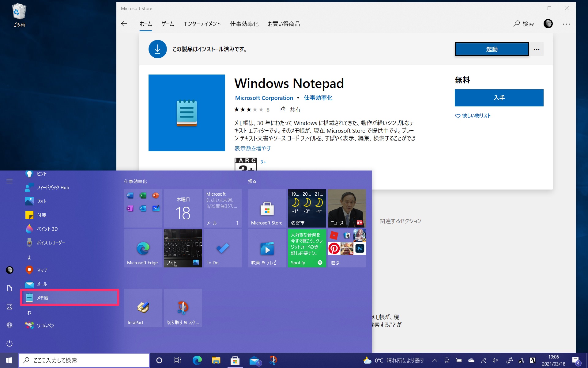Open Power options in Start sidebar
The height and width of the screenshot is (368, 588).
[9, 343]
